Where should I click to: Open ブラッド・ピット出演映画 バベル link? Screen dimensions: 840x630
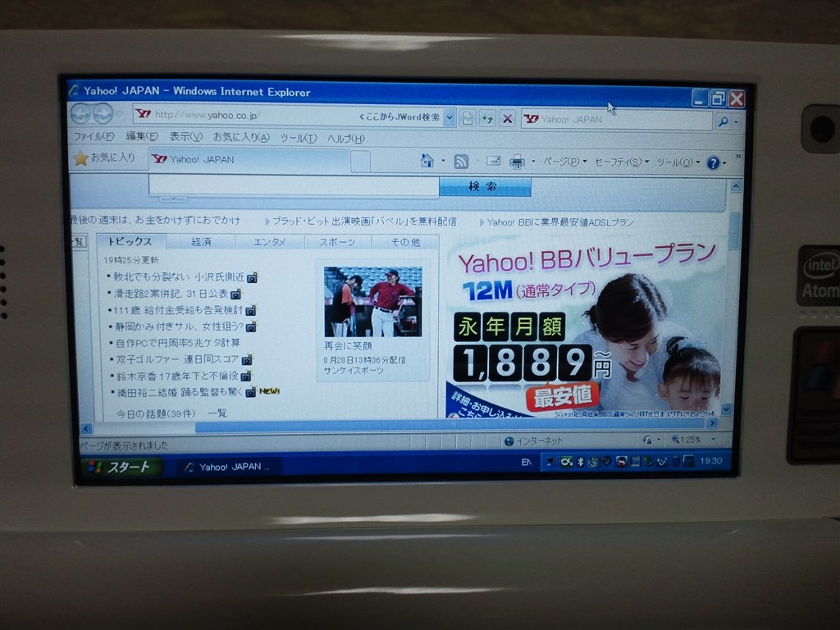(363, 221)
